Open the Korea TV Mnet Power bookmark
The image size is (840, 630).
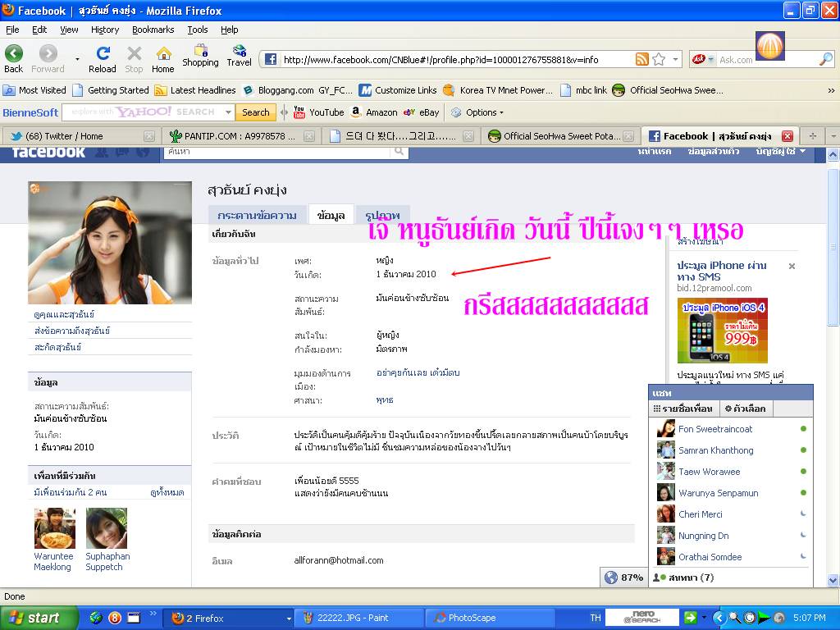(498, 90)
